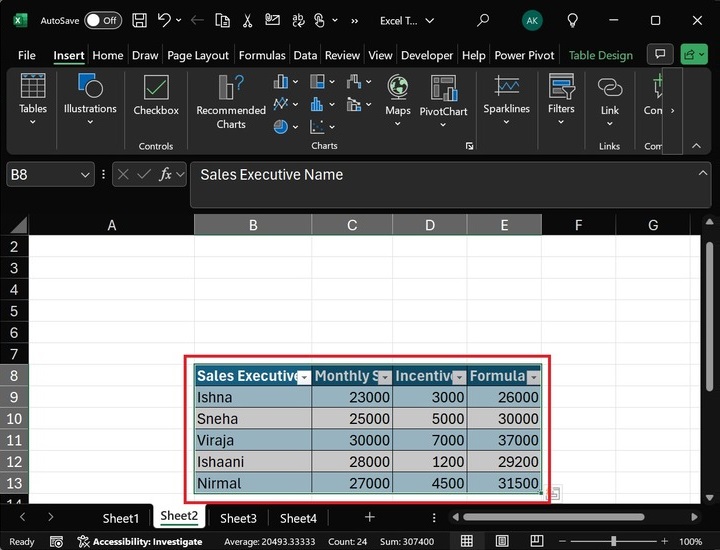
Task: Switch to Page Layout view in status bar
Action: pos(501,541)
